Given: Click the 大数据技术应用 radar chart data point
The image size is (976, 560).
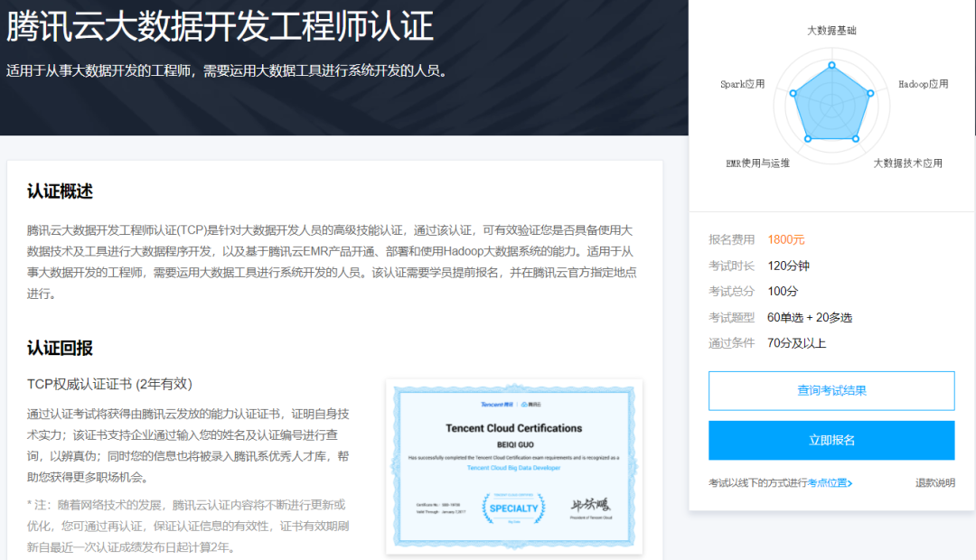Looking at the screenshot, I should (x=856, y=138).
